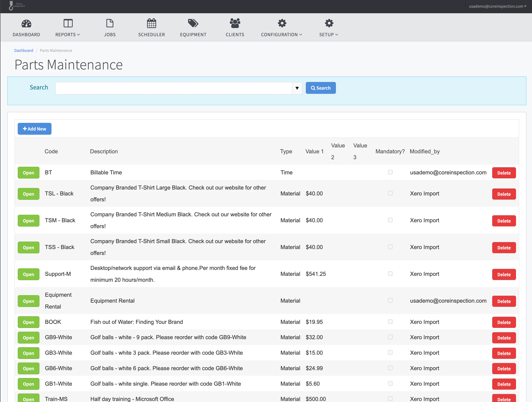
Task: Open the BOOK part
Action: pyautogui.click(x=28, y=322)
